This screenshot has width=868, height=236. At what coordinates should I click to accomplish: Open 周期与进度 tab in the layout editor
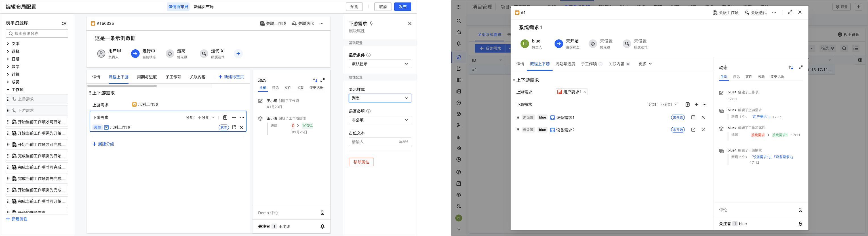pos(147,77)
